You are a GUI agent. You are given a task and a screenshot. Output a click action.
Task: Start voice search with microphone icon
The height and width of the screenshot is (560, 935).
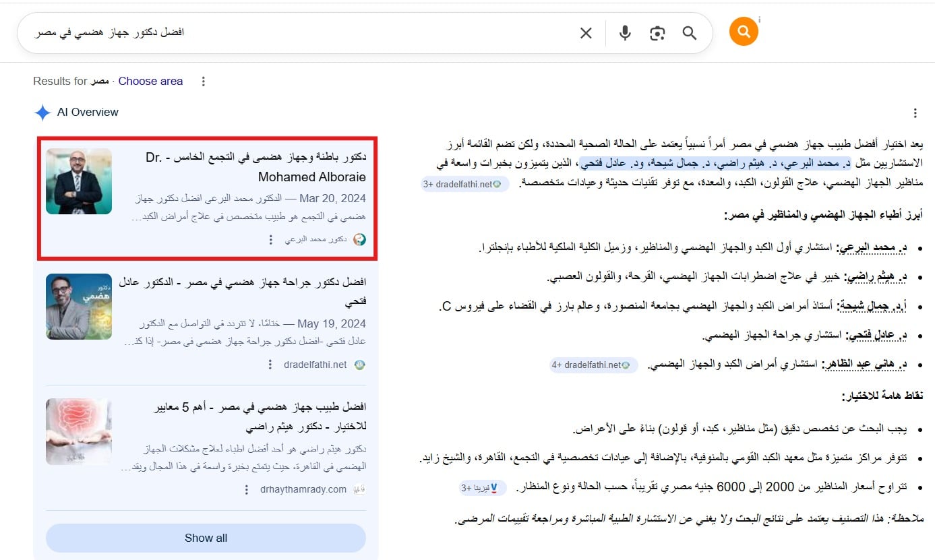tap(625, 33)
